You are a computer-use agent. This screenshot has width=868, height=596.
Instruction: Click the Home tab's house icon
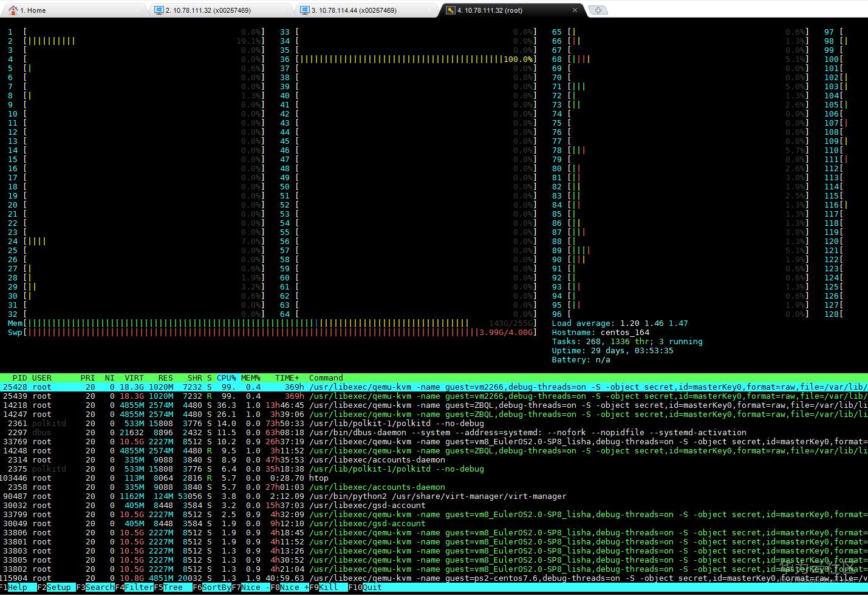[x=13, y=10]
